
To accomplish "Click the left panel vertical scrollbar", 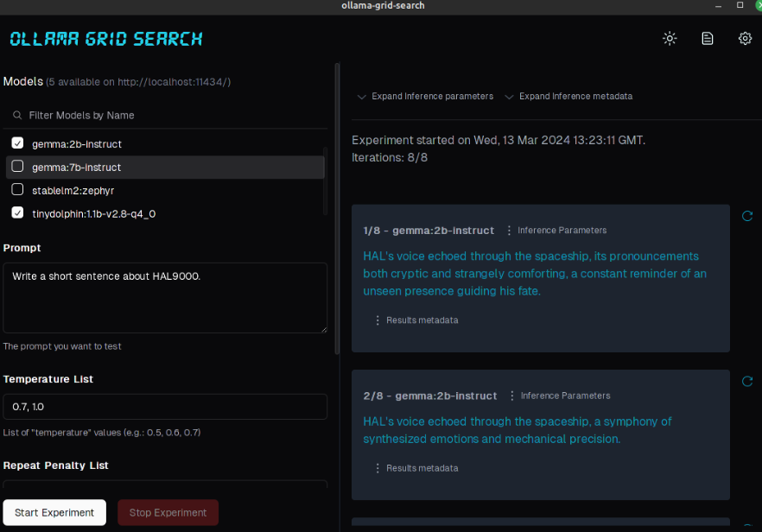I will click(337, 209).
